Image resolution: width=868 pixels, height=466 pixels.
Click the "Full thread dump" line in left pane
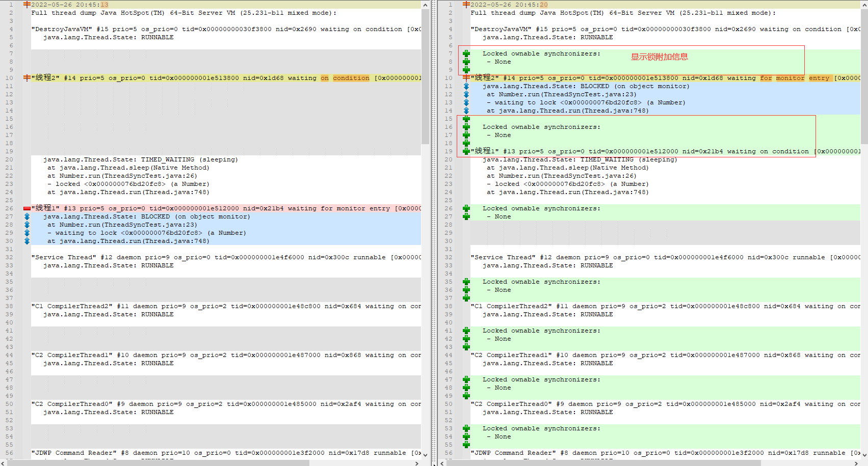point(184,13)
